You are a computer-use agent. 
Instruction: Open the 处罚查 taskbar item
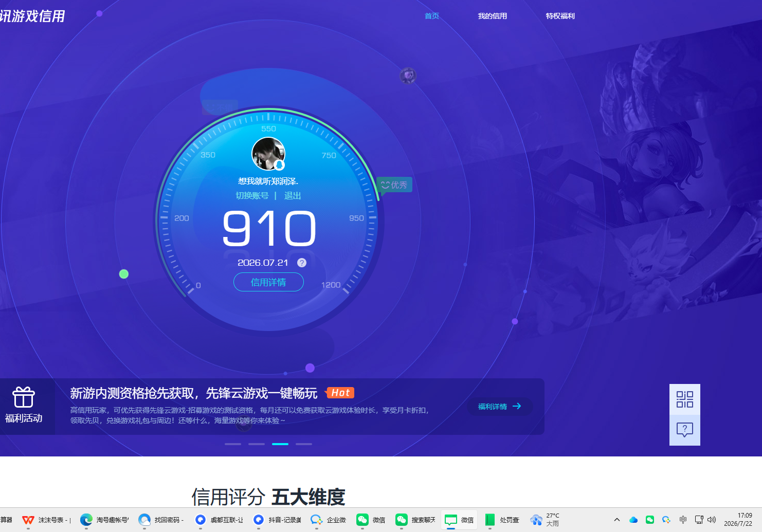(502, 520)
